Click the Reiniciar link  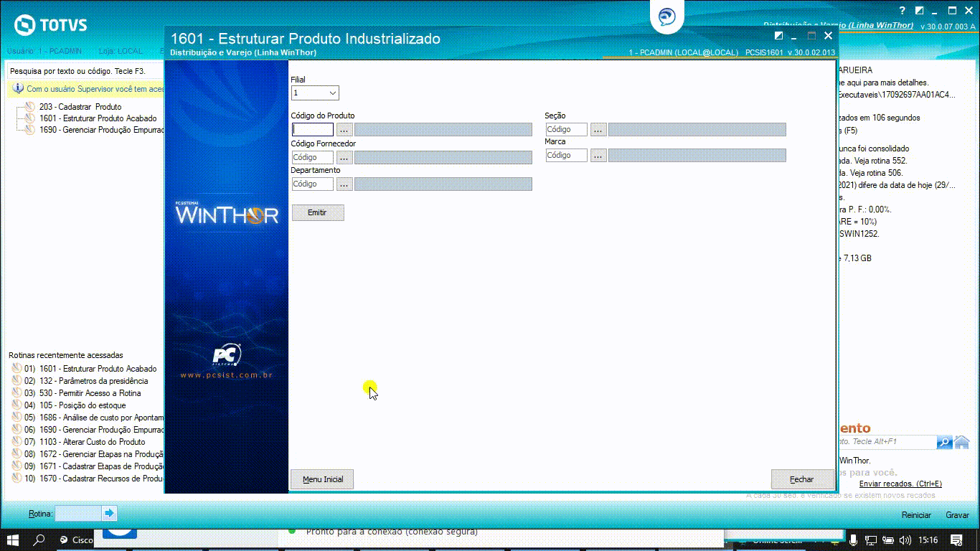[x=916, y=515]
